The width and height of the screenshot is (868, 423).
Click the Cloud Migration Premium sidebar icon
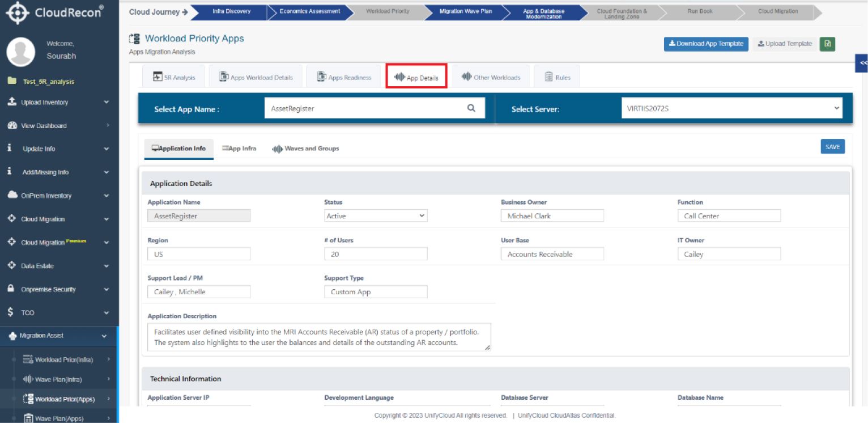[x=11, y=242]
